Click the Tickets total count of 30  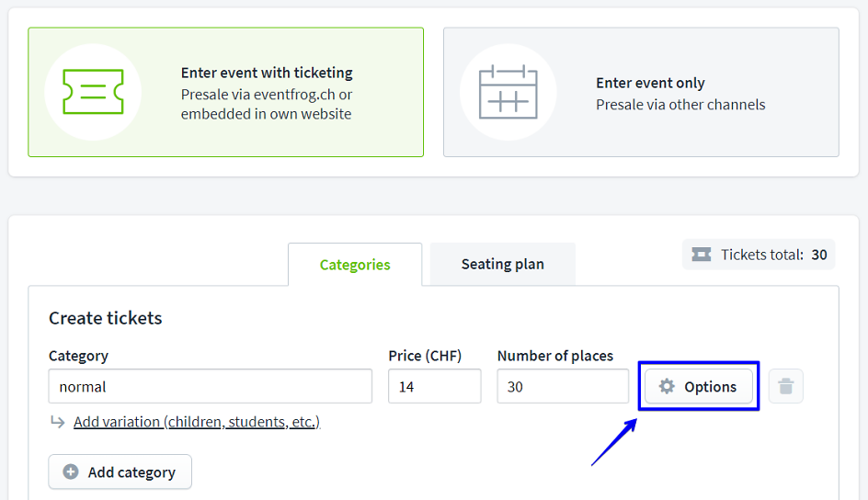point(818,255)
